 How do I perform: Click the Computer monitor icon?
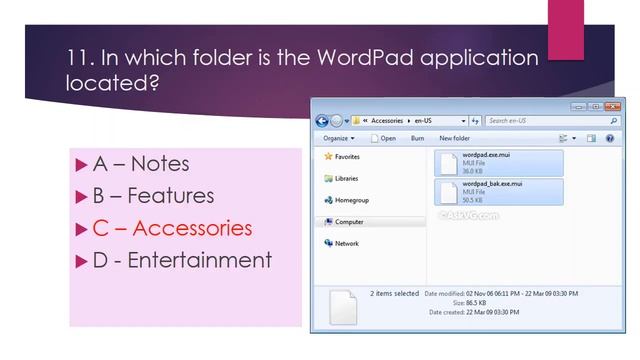(x=328, y=222)
